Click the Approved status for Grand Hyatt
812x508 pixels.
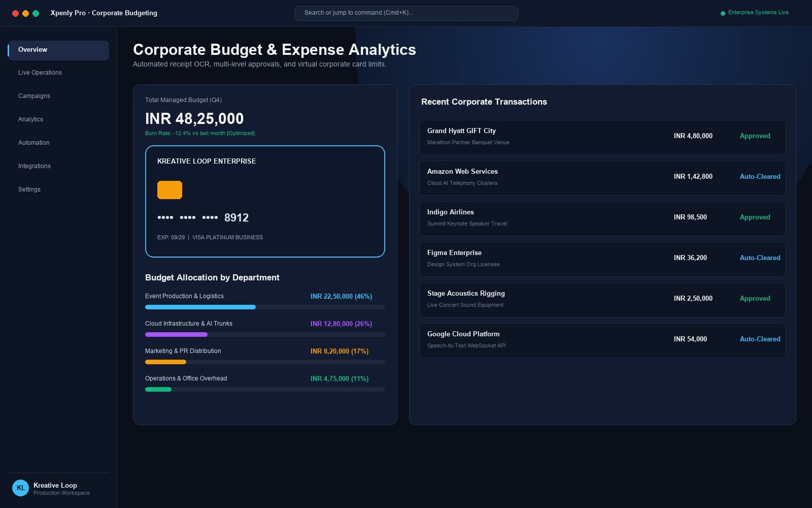(x=755, y=136)
